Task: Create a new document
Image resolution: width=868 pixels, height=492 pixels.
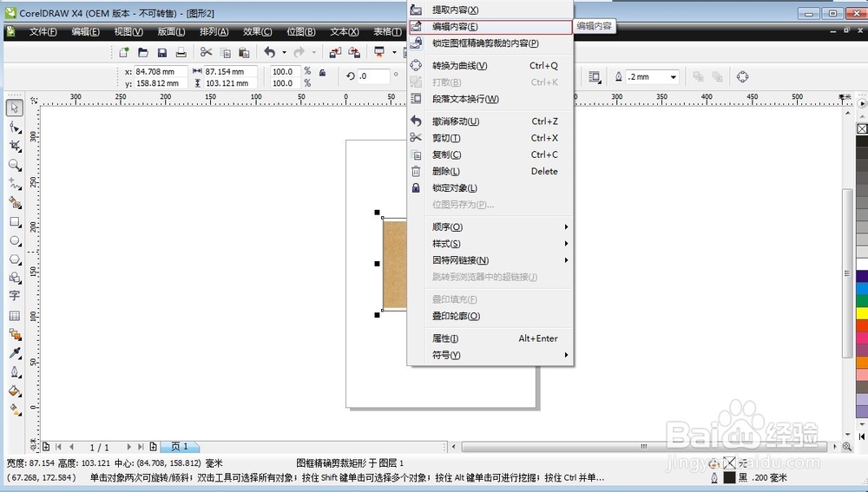Action: coord(124,53)
